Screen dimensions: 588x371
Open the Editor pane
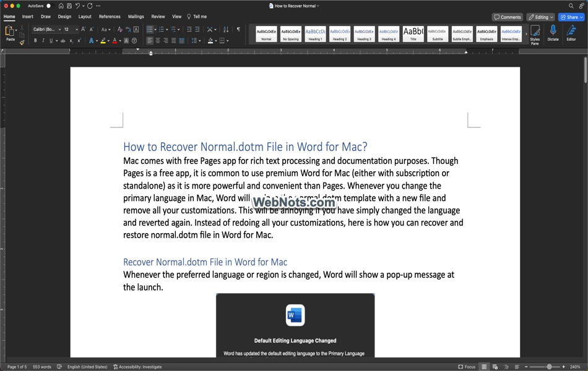pyautogui.click(x=571, y=33)
